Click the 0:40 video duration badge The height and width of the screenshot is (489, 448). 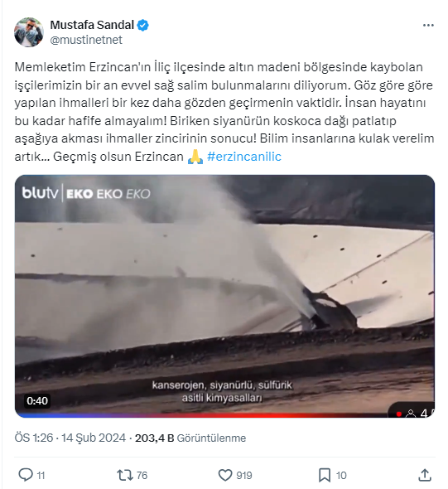pos(37,401)
